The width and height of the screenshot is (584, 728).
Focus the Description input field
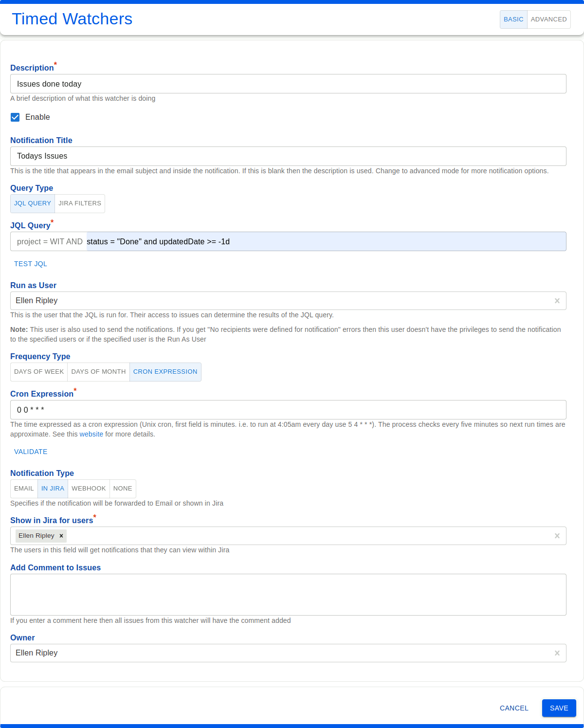288,84
